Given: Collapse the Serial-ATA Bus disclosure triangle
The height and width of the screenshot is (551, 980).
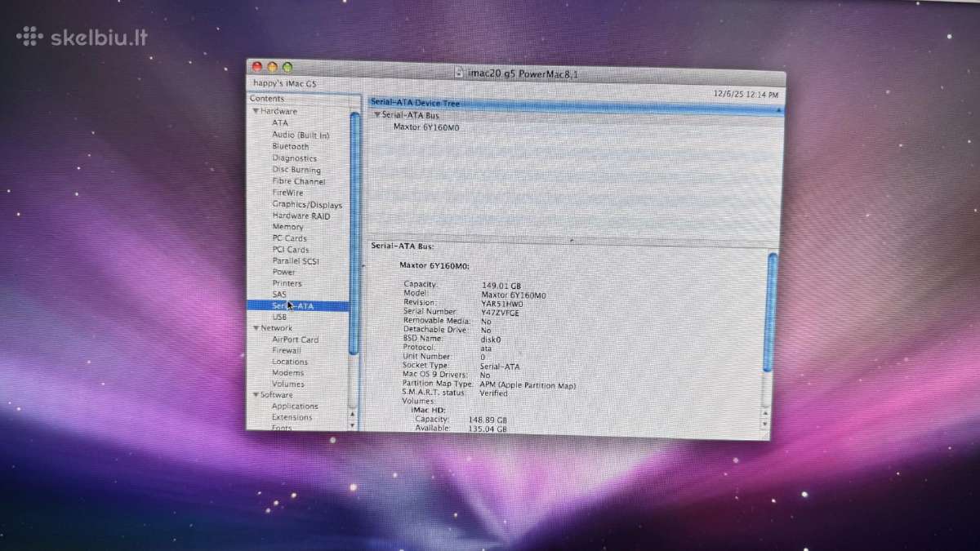Looking at the screenshot, I should [x=376, y=115].
